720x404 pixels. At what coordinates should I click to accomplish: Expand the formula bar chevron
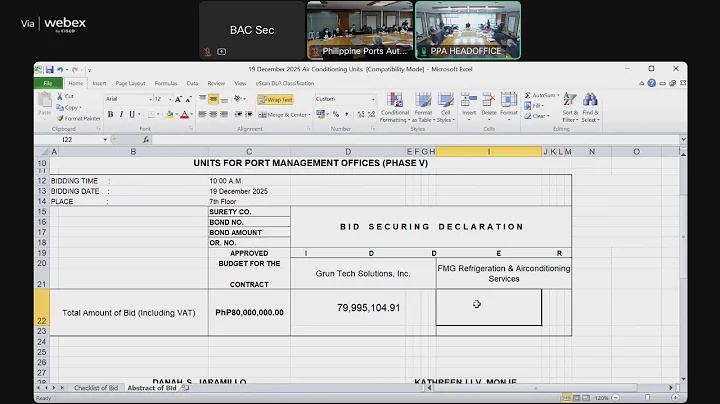[683, 140]
